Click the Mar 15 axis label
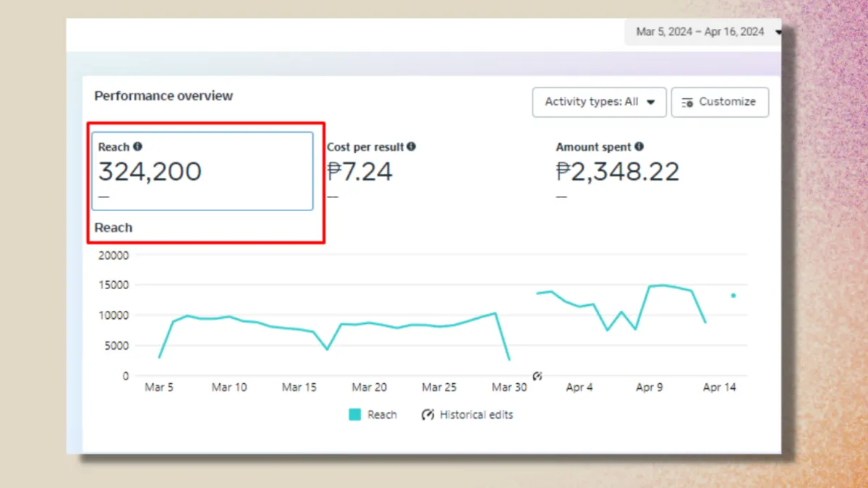868x488 pixels. (x=299, y=388)
